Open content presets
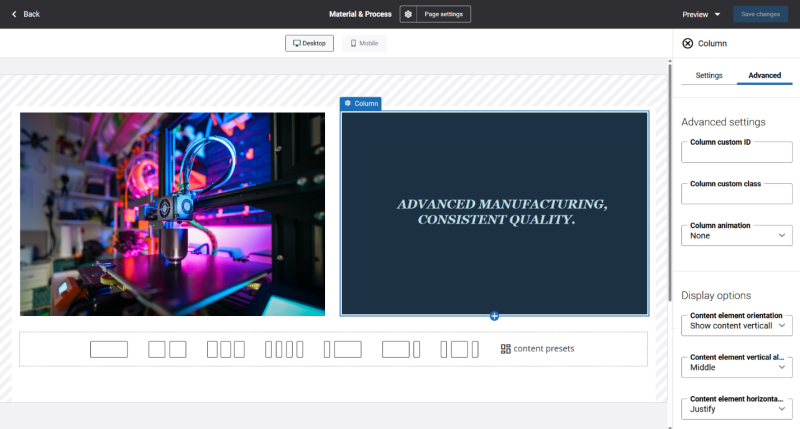Viewport: 800px width, 429px height. tap(537, 349)
